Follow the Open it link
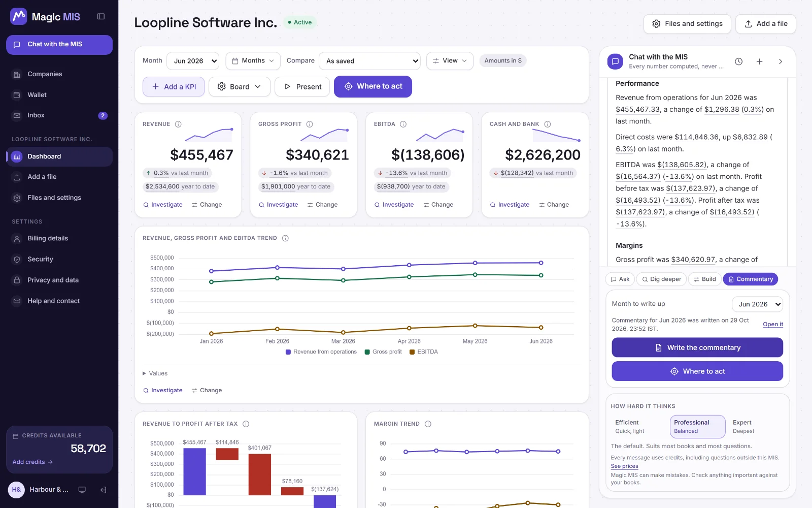The width and height of the screenshot is (812, 508). point(773,324)
